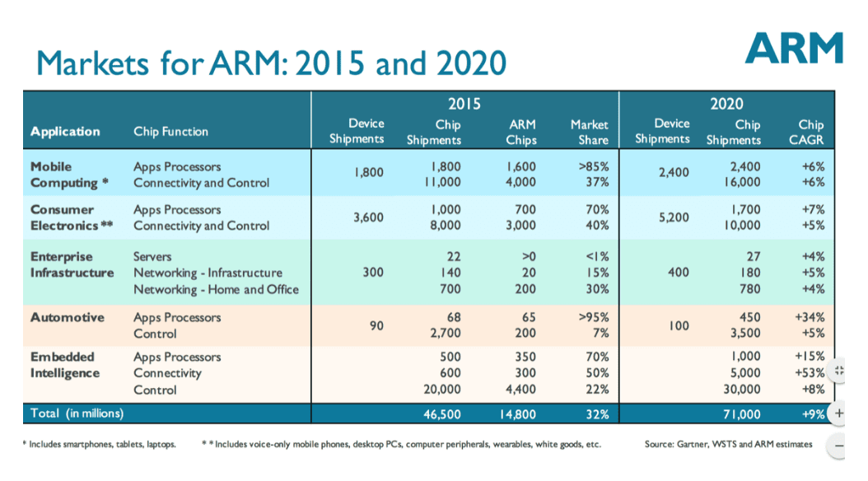Click the Gartner, WSTS source footnote
Screen dimensions: 868x481
click(728, 445)
